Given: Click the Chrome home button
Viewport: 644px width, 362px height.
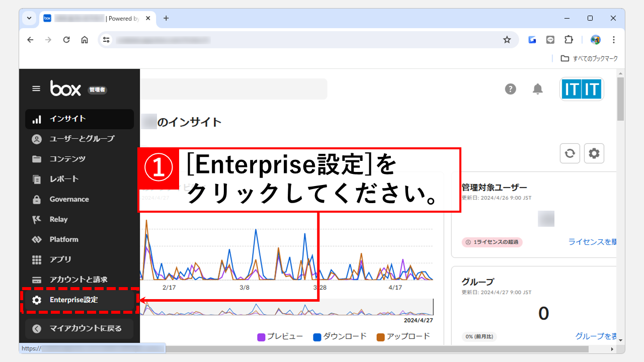Looking at the screenshot, I should tap(85, 40).
